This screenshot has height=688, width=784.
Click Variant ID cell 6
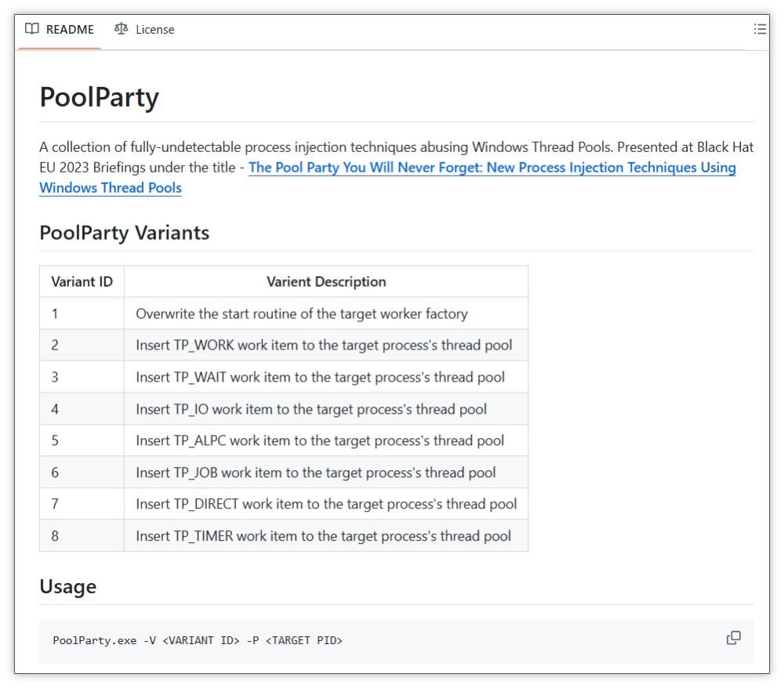click(x=82, y=473)
